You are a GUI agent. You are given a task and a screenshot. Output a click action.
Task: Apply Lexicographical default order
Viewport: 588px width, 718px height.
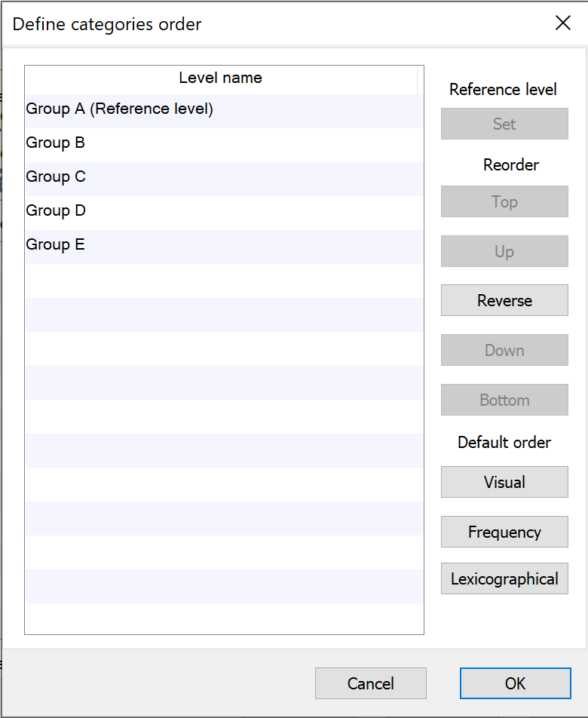point(504,579)
